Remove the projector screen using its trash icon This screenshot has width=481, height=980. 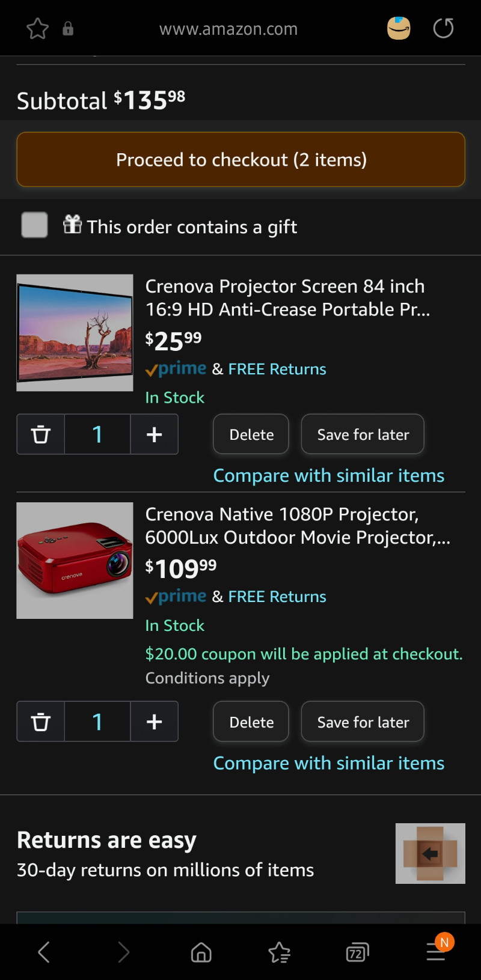tap(41, 434)
